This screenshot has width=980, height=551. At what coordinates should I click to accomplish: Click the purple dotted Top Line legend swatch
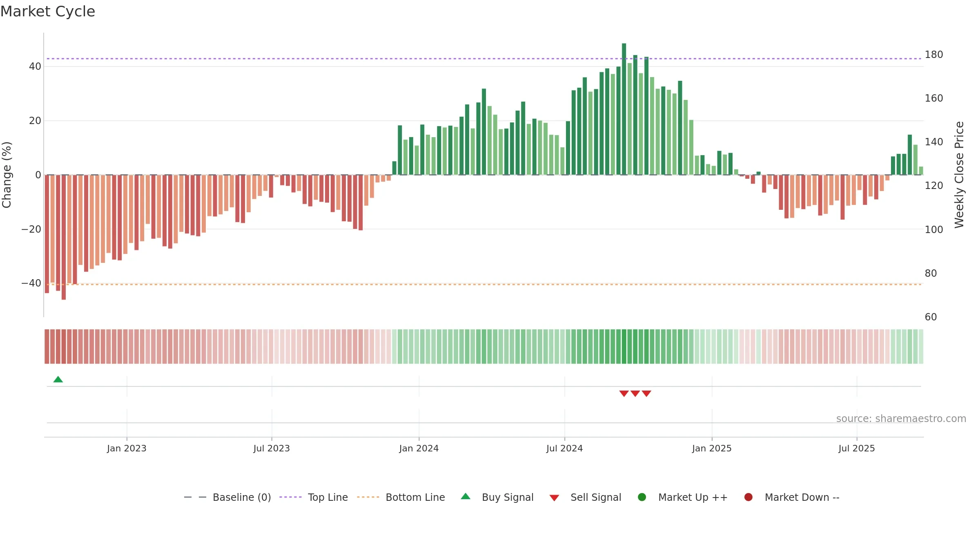tap(290, 497)
